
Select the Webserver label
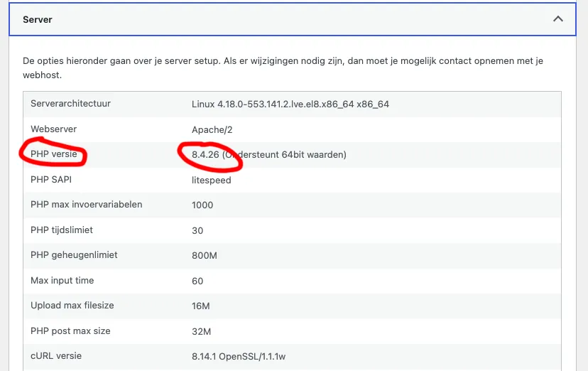coord(54,129)
